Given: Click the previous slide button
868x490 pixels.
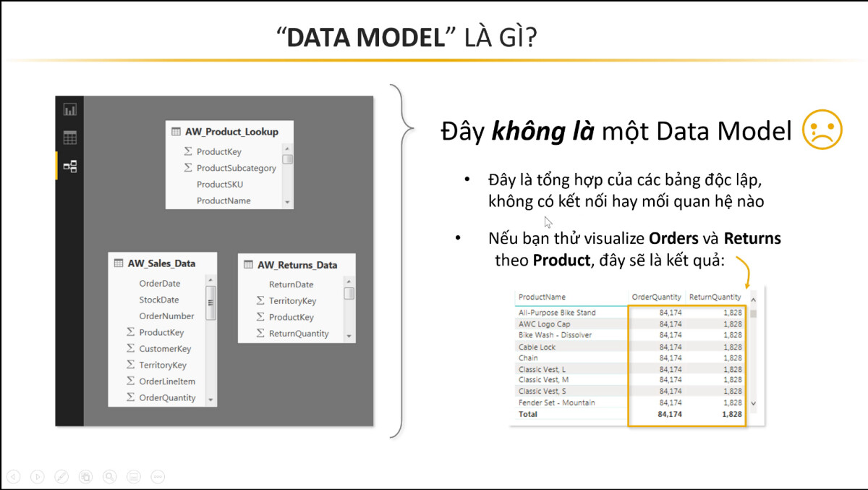Looking at the screenshot, I should coord(14,477).
